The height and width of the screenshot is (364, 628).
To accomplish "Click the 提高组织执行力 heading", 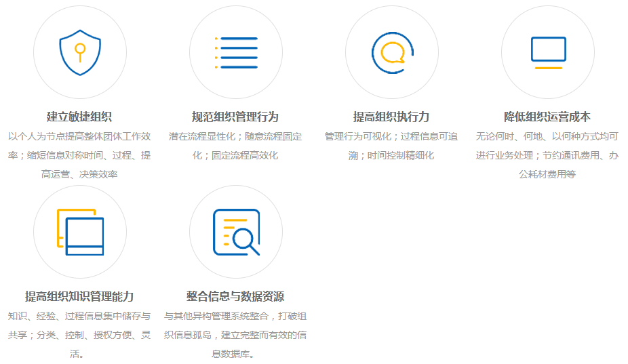I will 391,117.
